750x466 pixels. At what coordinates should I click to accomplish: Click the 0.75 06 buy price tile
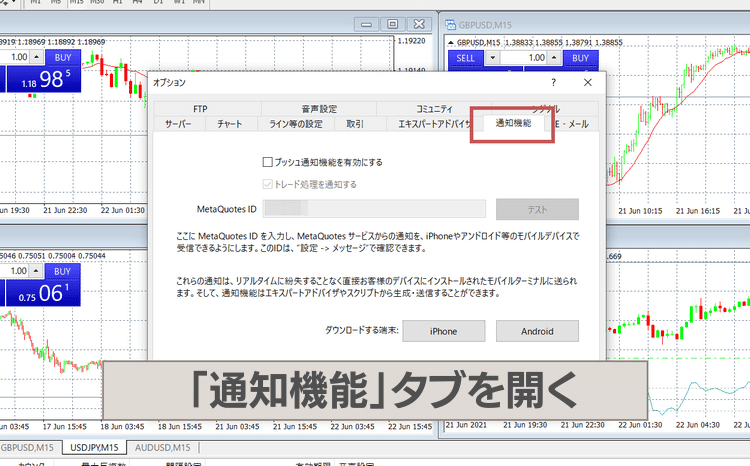(x=44, y=293)
